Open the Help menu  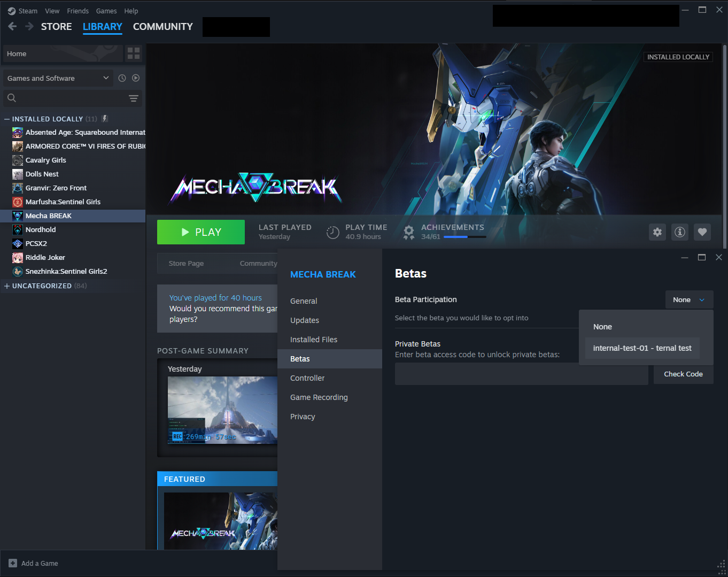(131, 11)
